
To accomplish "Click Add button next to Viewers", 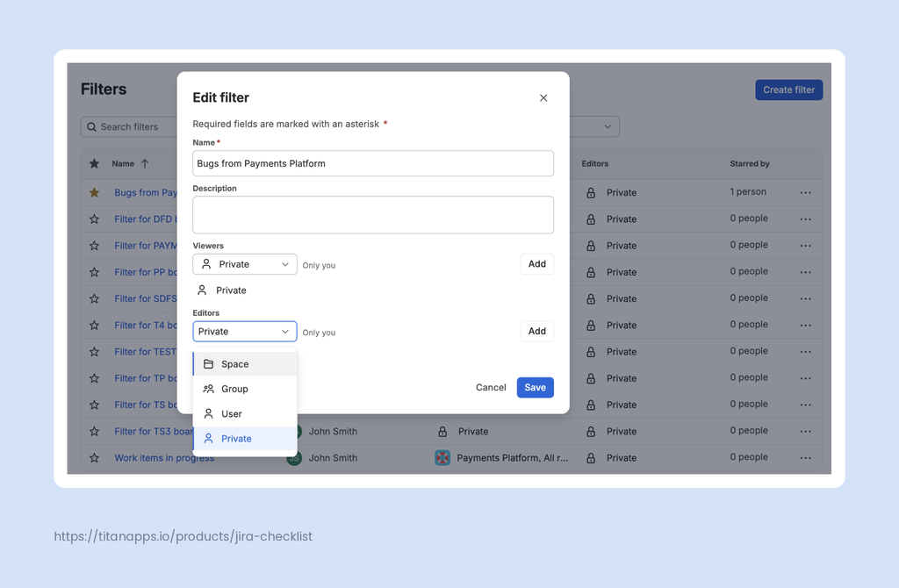I will pos(536,263).
